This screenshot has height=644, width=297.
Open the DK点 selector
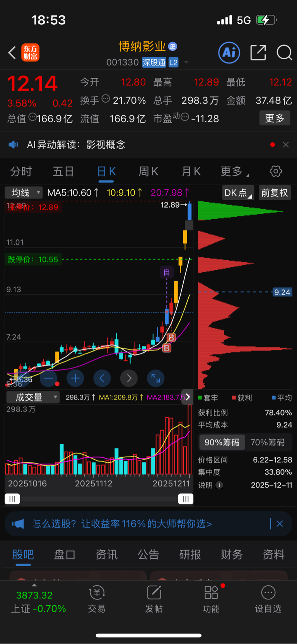pyautogui.click(x=238, y=192)
